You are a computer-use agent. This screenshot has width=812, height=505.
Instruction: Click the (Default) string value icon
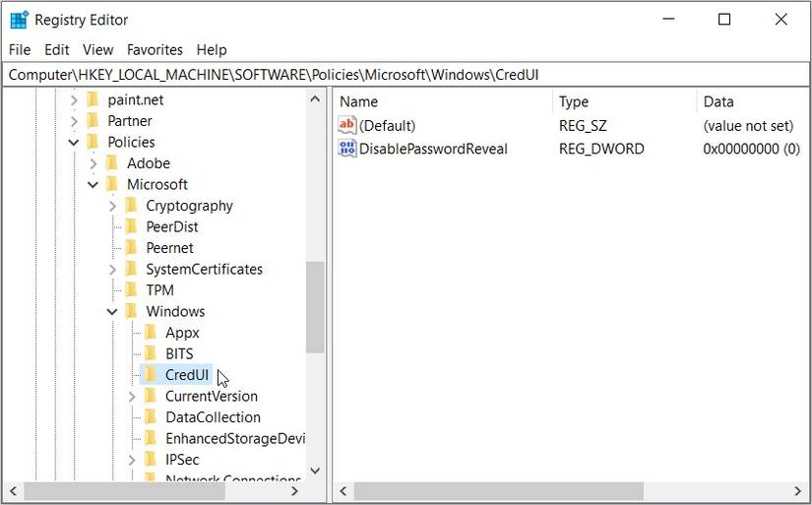click(347, 125)
